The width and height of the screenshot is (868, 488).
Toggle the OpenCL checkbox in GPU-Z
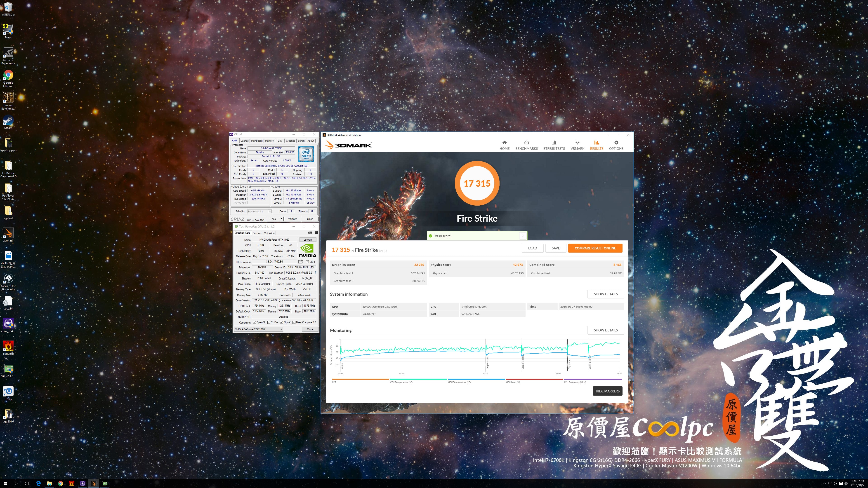click(x=254, y=322)
